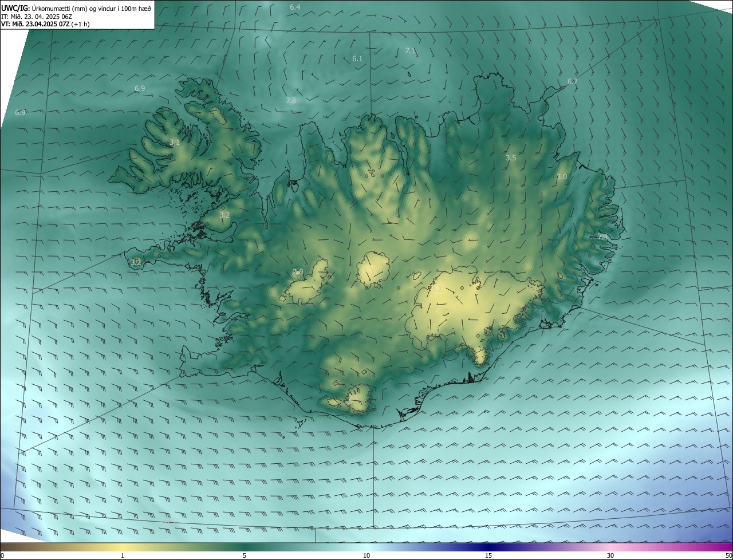Click the 1.2 value on the large glacier
733x560 pixels.
pos(436,290)
